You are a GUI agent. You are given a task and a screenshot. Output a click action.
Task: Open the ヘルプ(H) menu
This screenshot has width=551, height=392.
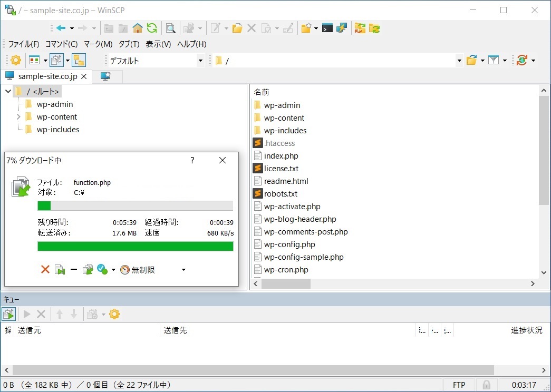pos(191,44)
